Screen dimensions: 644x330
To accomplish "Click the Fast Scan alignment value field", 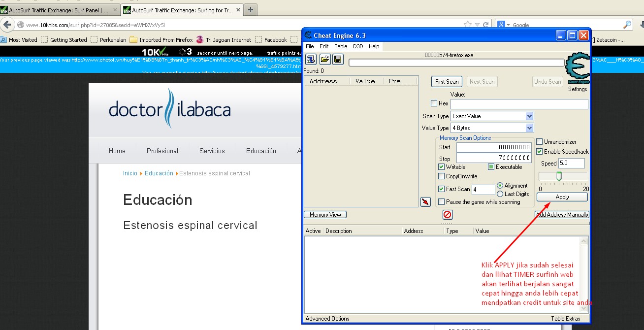I will click(483, 190).
